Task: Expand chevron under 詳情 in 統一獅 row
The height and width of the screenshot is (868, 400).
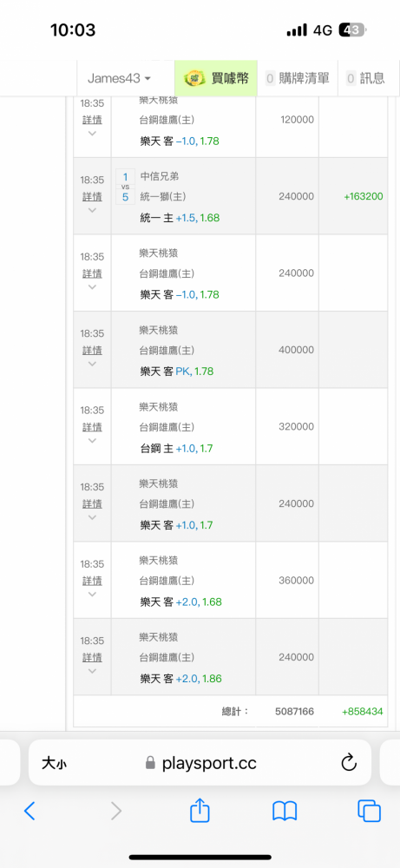Action: click(x=92, y=210)
